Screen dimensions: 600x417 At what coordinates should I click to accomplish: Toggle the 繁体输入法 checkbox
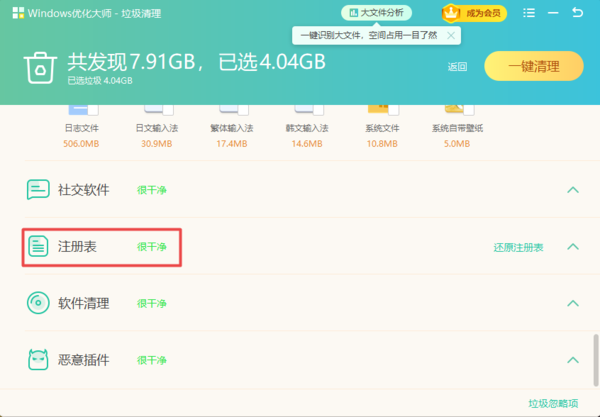click(230, 108)
